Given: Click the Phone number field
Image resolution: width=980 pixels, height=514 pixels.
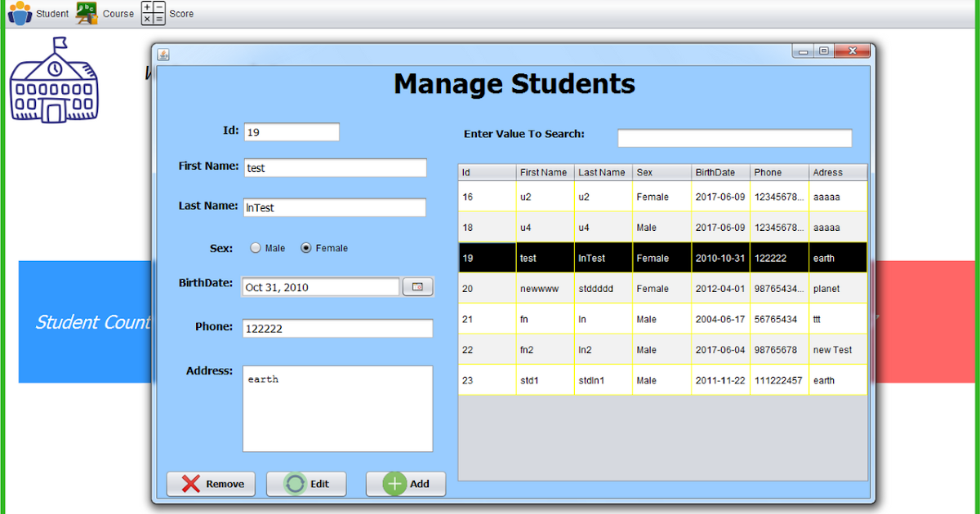Looking at the screenshot, I should (x=336, y=328).
